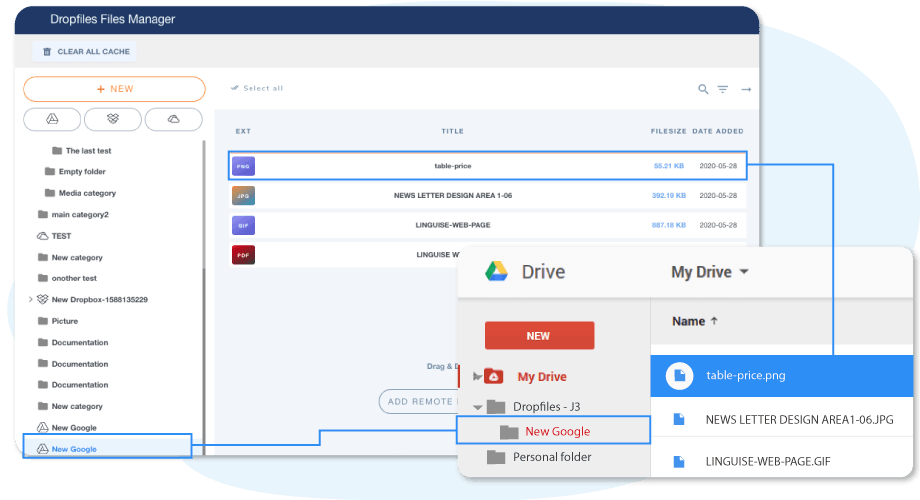Viewport: 920px width, 500px height.
Task: Select the Google Drive cloud button
Action: pyautogui.click(x=52, y=119)
